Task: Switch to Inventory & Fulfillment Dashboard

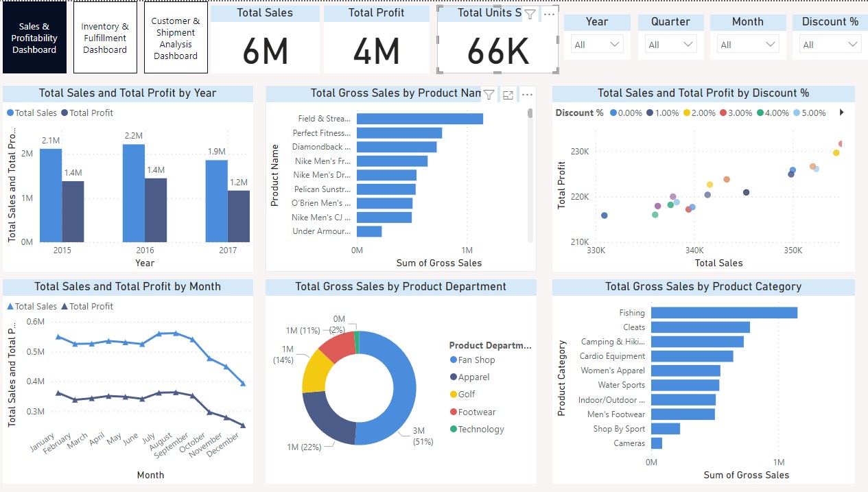Action: pyautogui.click(x=105, y=38)
